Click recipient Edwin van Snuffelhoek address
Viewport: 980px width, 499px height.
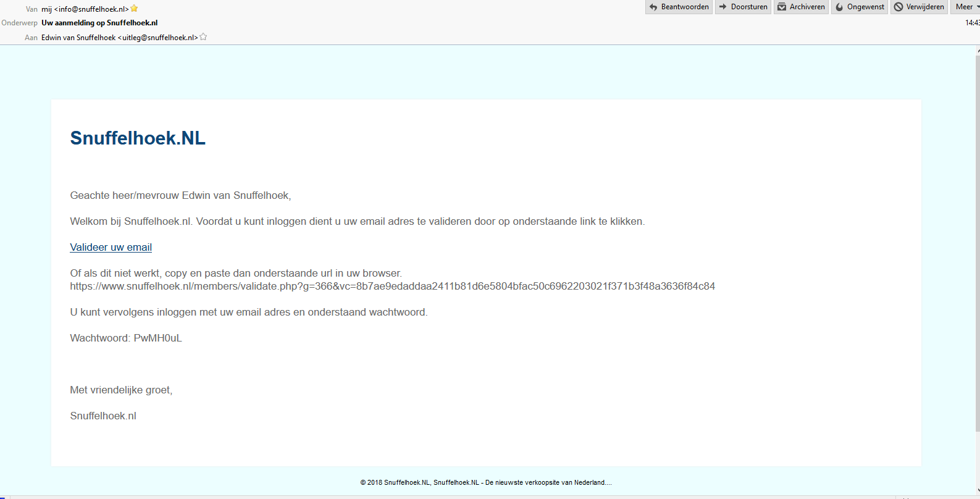click(120, 38)
